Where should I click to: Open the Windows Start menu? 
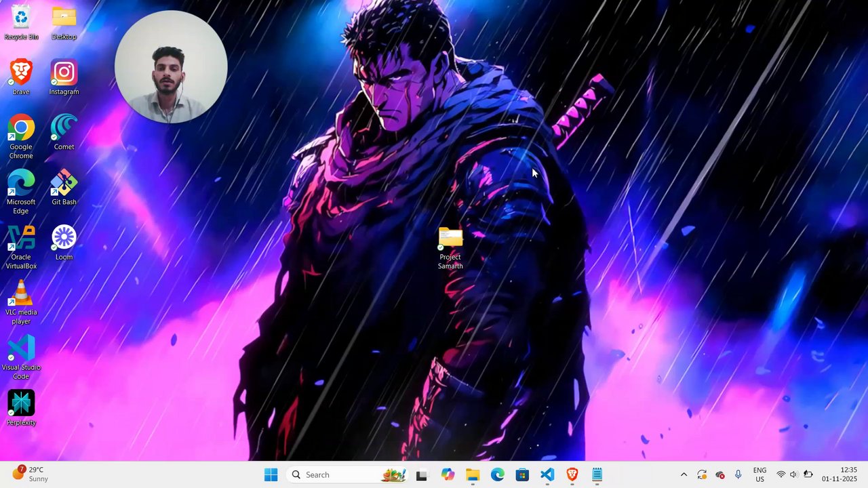(271, 474)
